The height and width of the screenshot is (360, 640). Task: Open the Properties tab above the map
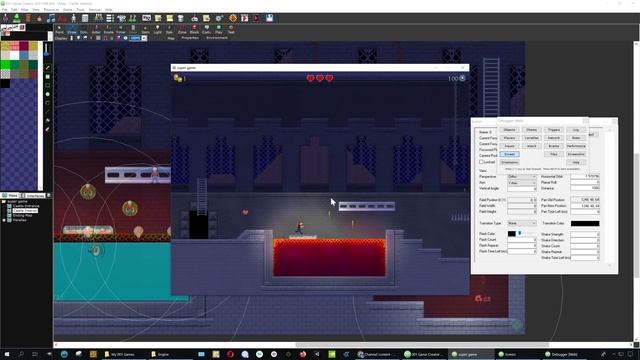(x=190, y=38)
